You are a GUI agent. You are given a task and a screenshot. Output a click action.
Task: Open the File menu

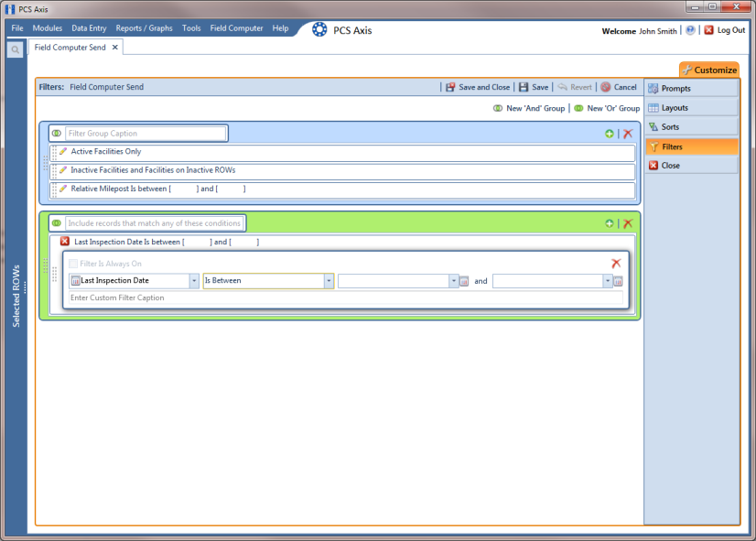pos(17,28)
